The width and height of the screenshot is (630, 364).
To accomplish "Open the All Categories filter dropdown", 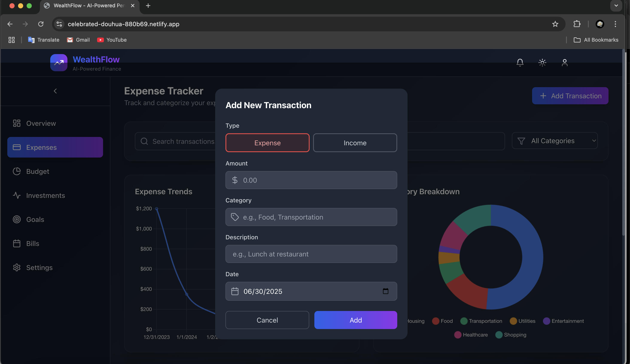I will coord(554,141).
